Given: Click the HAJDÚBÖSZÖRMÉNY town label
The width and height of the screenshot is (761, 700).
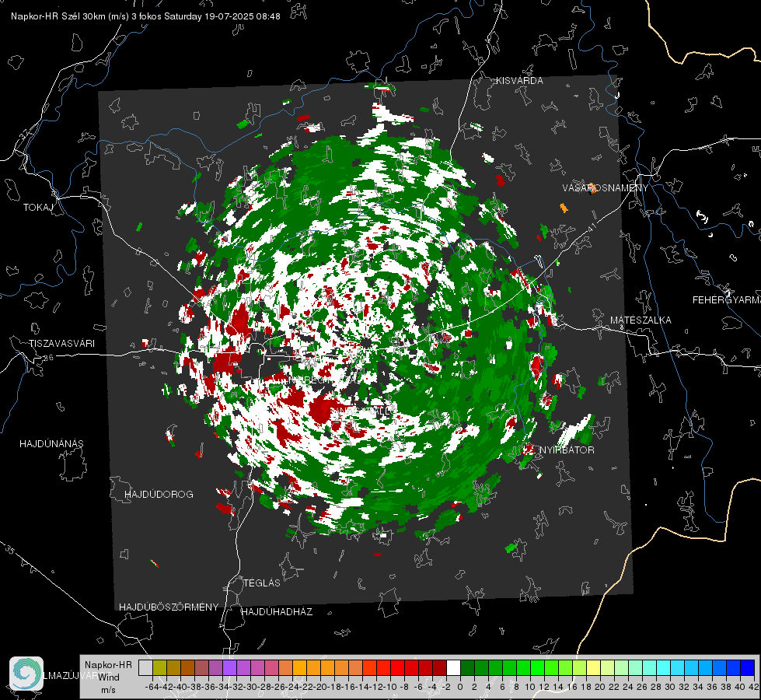Looking at the screenshot, I should tap(169, 607).
